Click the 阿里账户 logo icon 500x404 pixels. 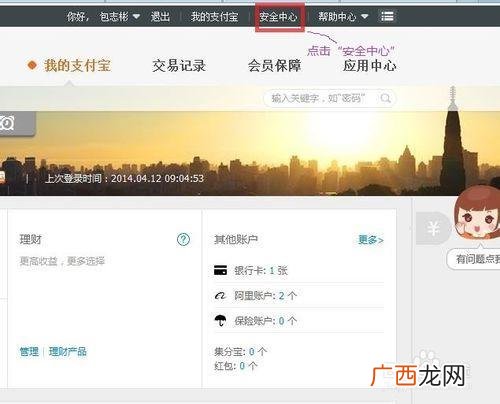coord(220,295)
